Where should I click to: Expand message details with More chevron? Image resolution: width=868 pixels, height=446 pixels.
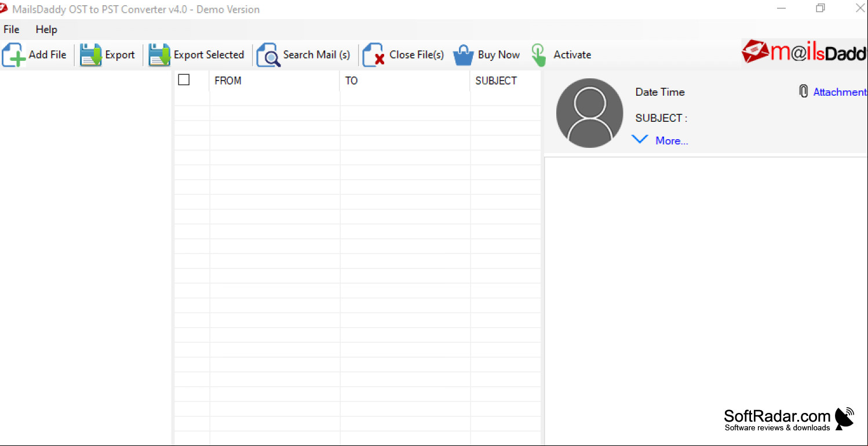[x=640, y=139]
